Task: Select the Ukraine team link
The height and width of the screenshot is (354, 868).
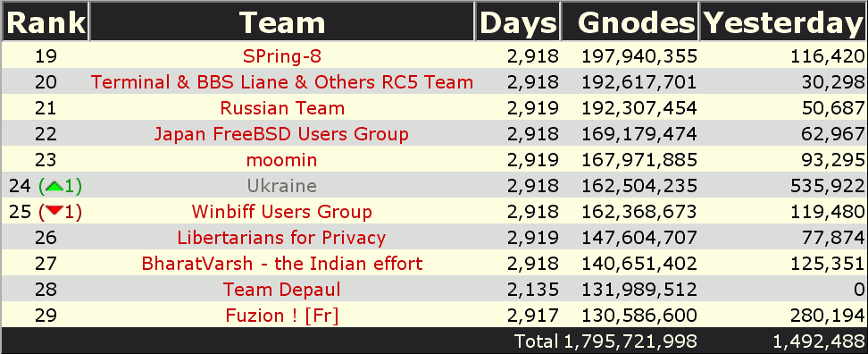Action: tap(282, 186)
